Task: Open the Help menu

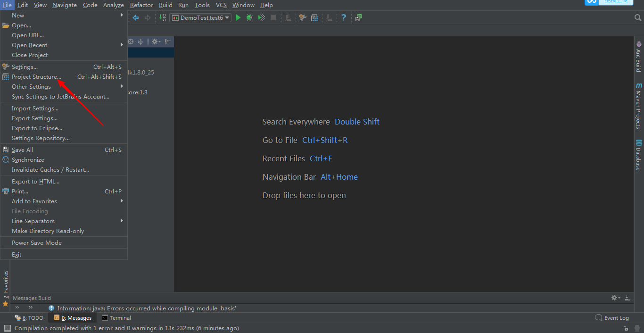Action: [266, 5]
